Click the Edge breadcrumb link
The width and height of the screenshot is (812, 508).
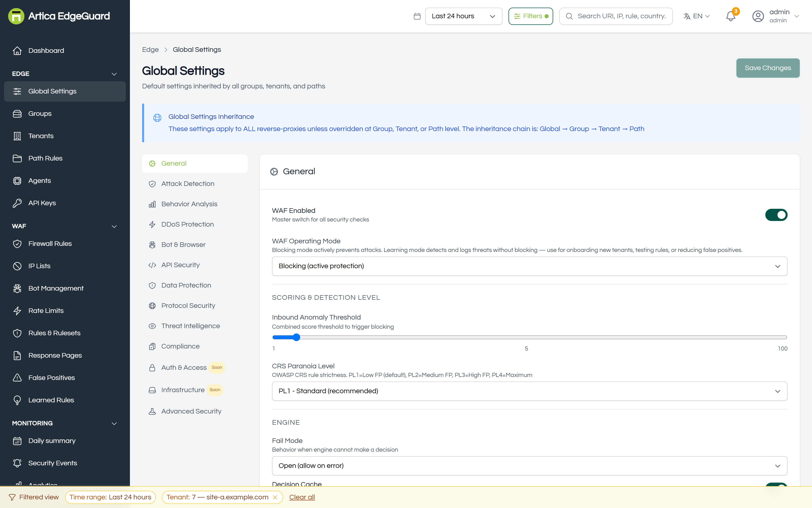coord(150,49)
